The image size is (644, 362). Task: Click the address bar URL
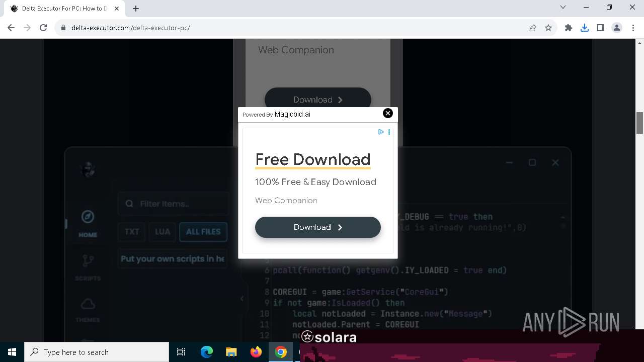pos(131,28)
